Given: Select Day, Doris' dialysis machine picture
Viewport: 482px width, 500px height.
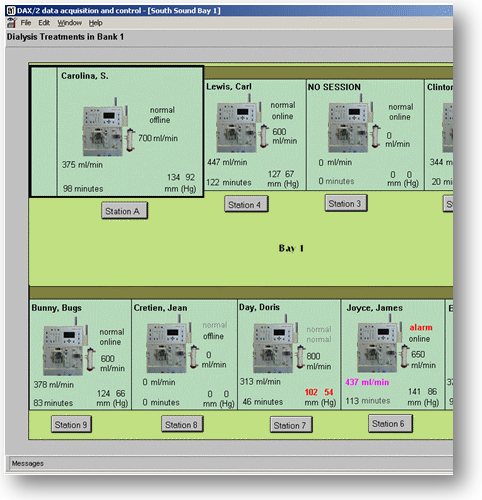Looking at the screenshot, I should click(279, 344).
